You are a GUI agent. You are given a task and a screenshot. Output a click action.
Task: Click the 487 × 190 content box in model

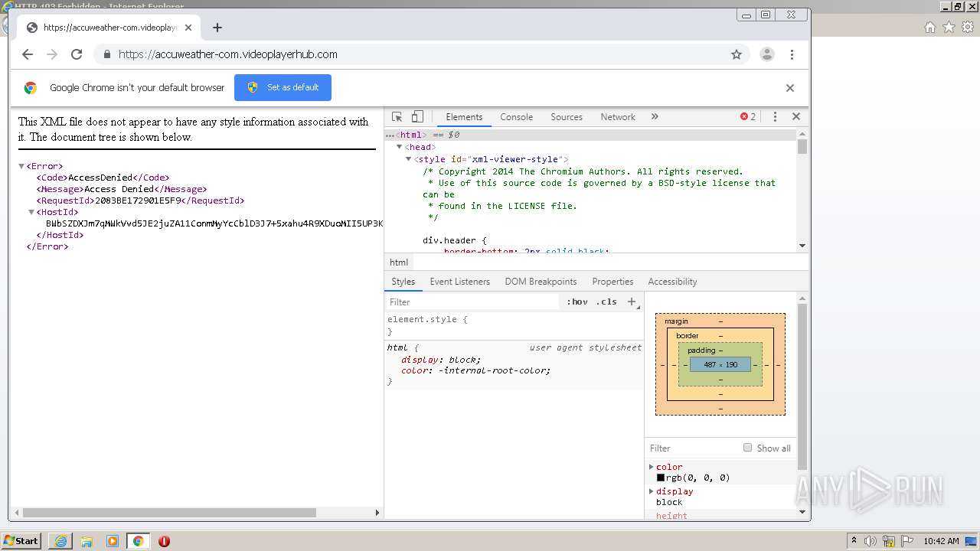click(720, 364)
